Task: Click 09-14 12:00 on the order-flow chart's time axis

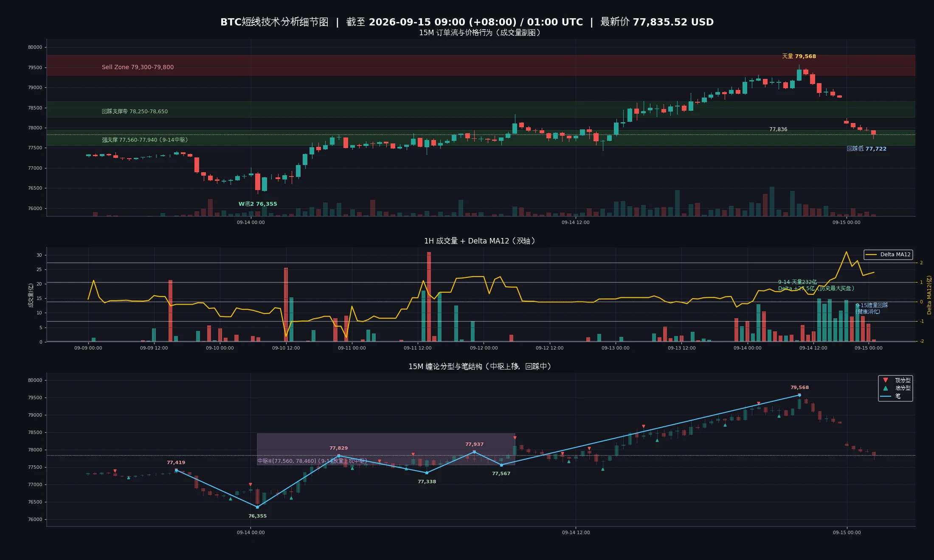Action: pos(576,222)
